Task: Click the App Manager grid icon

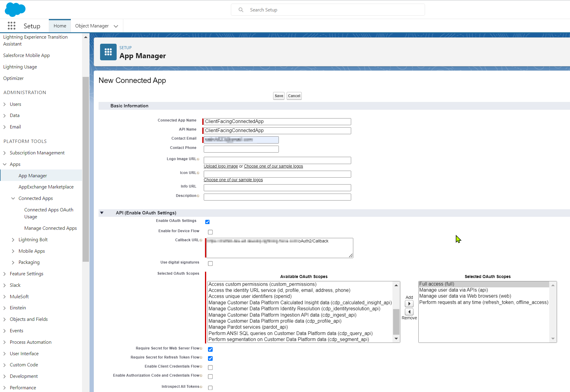Action: click(x=108, y=52)
